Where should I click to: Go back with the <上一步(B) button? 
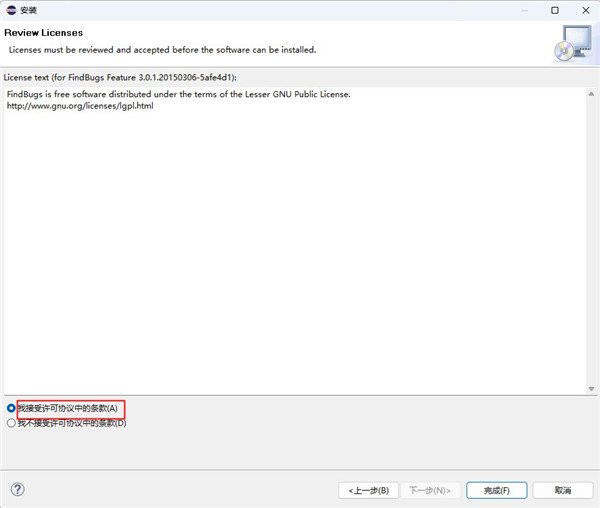coord(368,490)
